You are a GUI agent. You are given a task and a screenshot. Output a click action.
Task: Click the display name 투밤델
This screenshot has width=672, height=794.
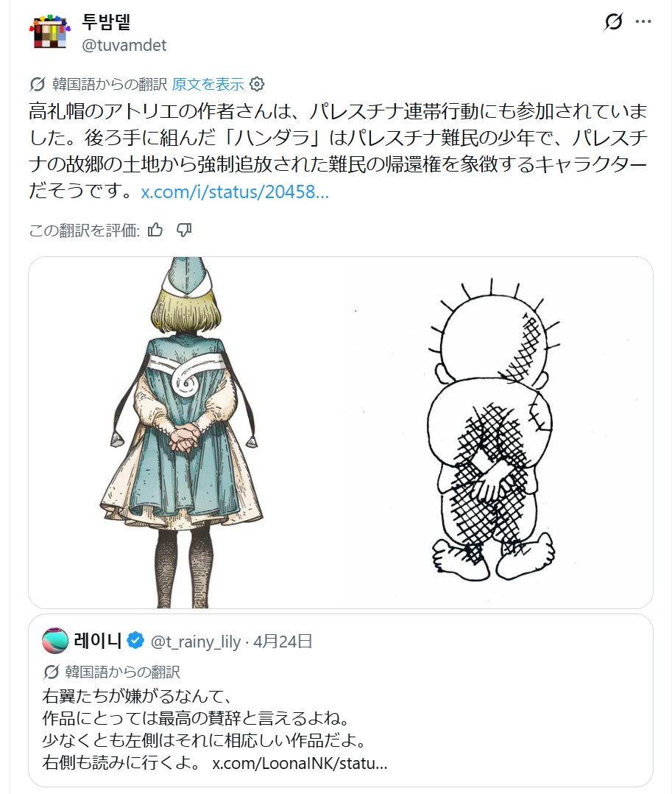point(106,22)
